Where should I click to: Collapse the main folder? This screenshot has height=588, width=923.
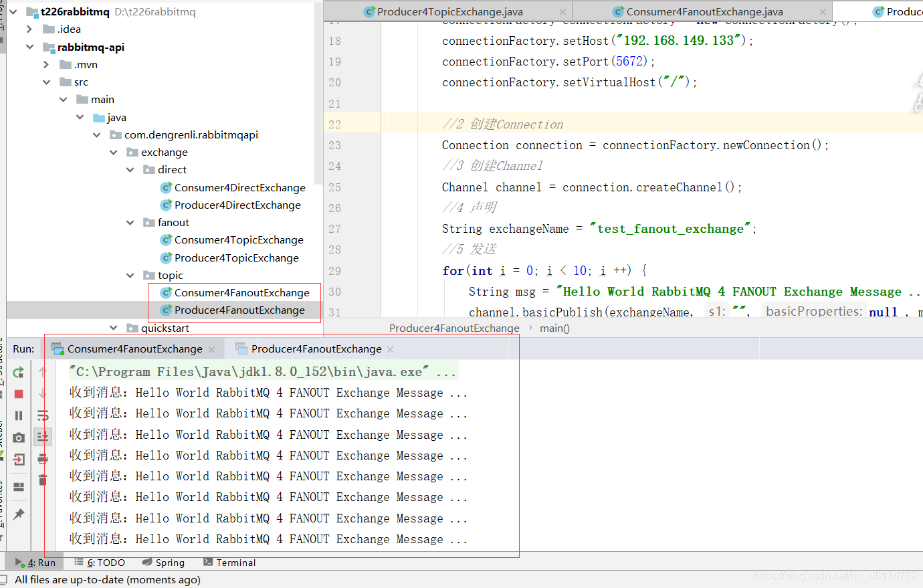[x=63, y=99]
